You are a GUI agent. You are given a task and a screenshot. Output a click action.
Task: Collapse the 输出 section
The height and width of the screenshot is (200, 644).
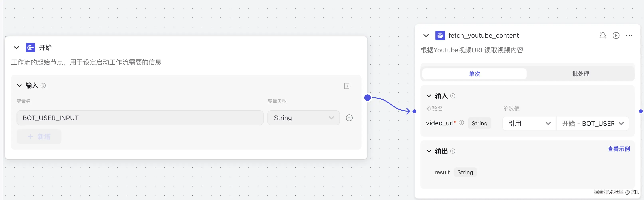429,151
